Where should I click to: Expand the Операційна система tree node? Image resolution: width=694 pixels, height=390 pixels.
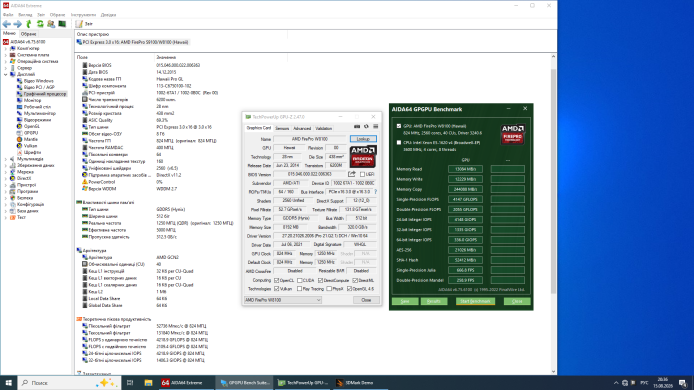pyautogui.click(x=6, y=62)
